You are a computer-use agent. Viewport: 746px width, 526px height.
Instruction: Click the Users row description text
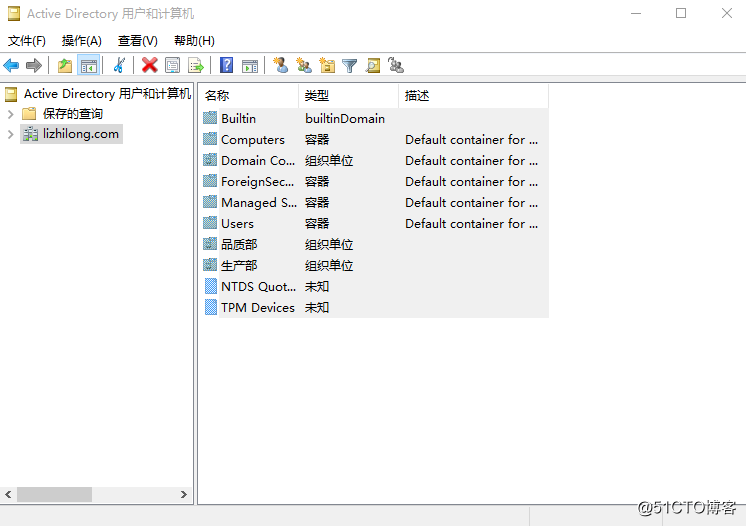coord(471,224)
